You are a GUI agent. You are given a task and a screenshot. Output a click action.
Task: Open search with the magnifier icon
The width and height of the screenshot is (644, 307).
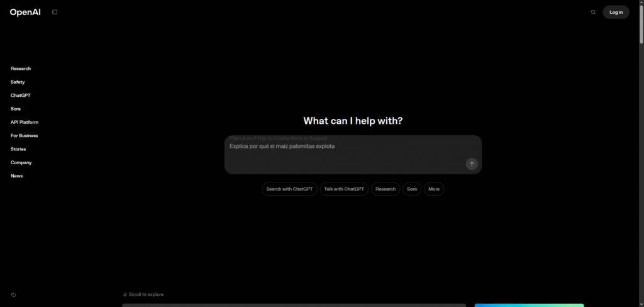[593, 12]
